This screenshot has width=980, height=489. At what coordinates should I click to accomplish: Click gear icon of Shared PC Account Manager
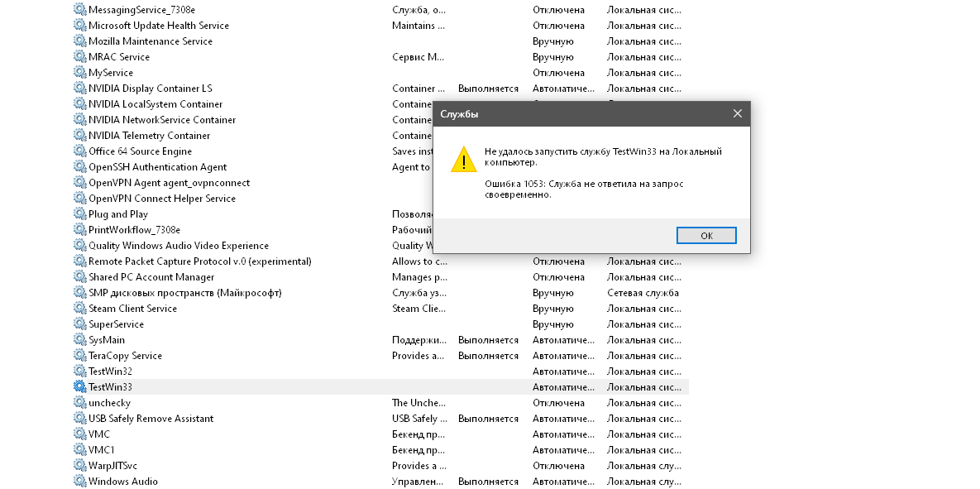coord(79,276)
